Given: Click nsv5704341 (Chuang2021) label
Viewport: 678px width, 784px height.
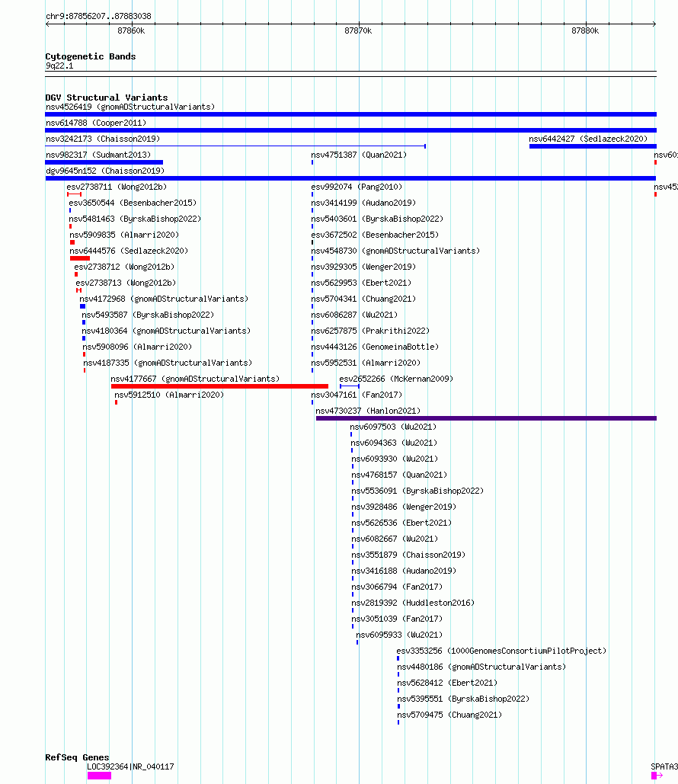Looking at the screenshot, I should click(x=363, y=299).
